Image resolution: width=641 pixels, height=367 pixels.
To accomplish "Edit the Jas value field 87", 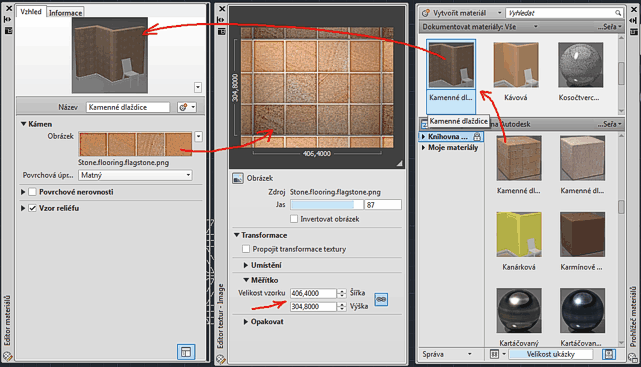I will pyautogui.click(x=383, y=204).
